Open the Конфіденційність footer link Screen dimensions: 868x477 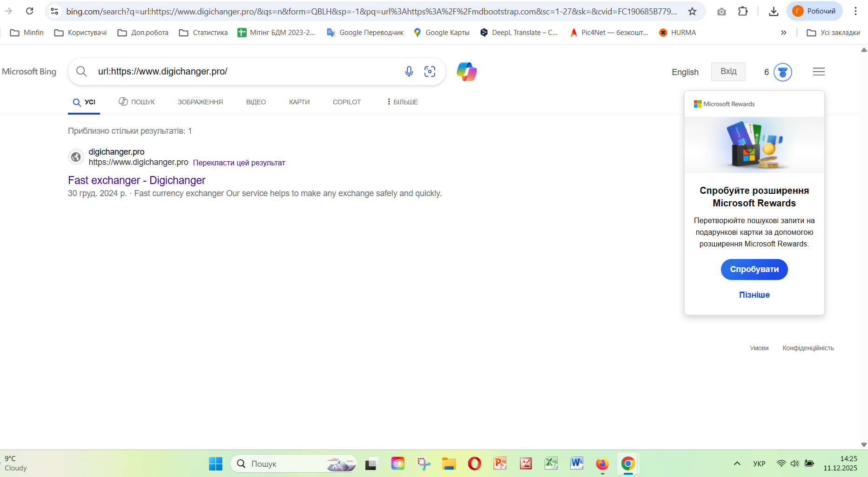click(808, 348)
